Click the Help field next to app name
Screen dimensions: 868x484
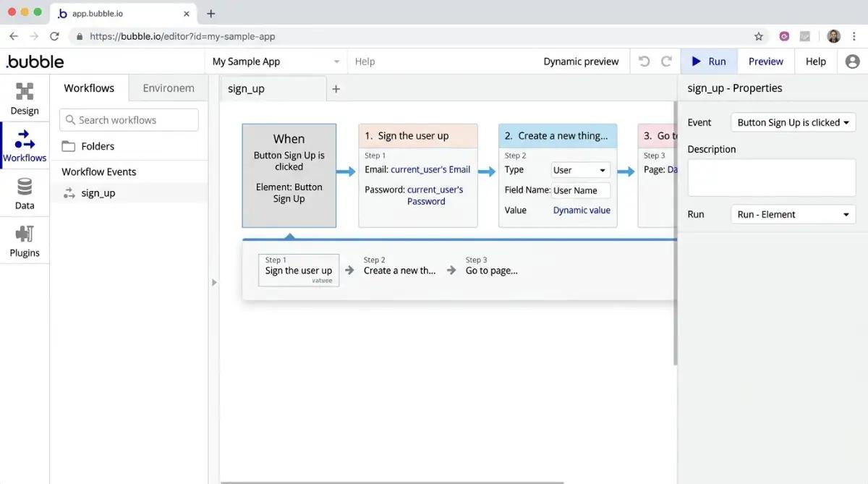click(x=365, y=61)
